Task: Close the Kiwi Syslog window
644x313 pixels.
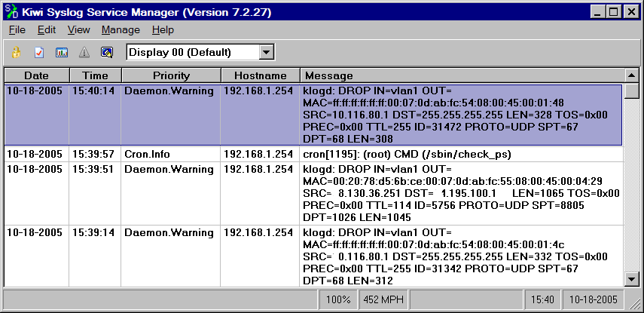Action: tap(631, 12)
